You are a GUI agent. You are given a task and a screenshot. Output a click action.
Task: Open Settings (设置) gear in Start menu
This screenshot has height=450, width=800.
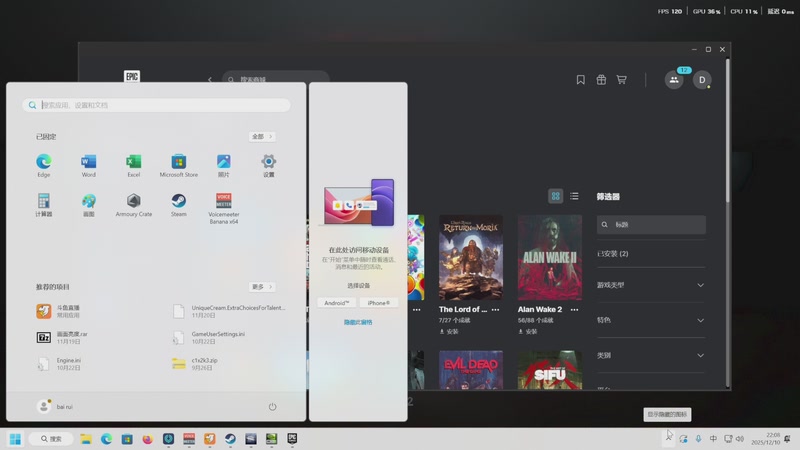tap(268, 165)
